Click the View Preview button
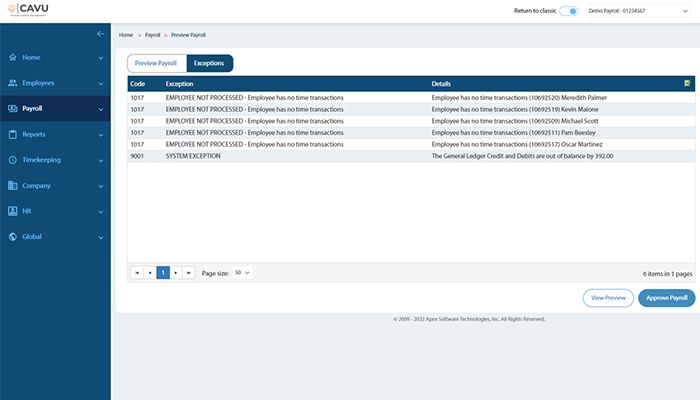 click(x=608, y=298)
